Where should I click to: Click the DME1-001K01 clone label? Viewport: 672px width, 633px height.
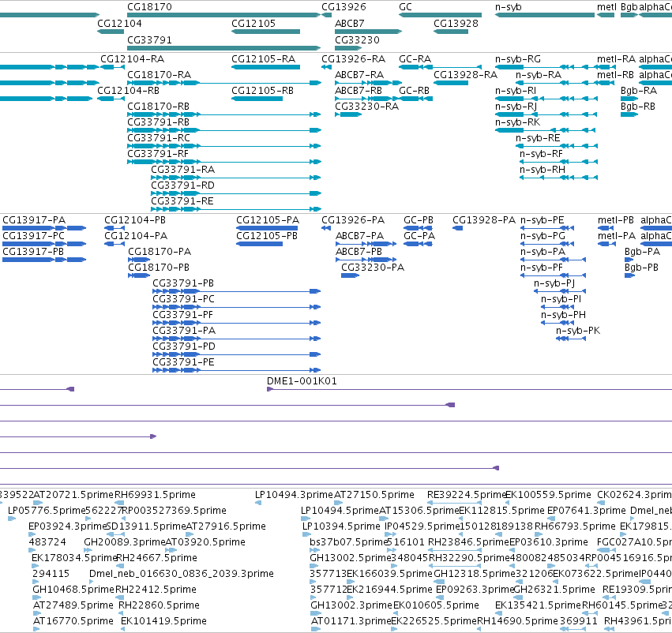point(302,381)
